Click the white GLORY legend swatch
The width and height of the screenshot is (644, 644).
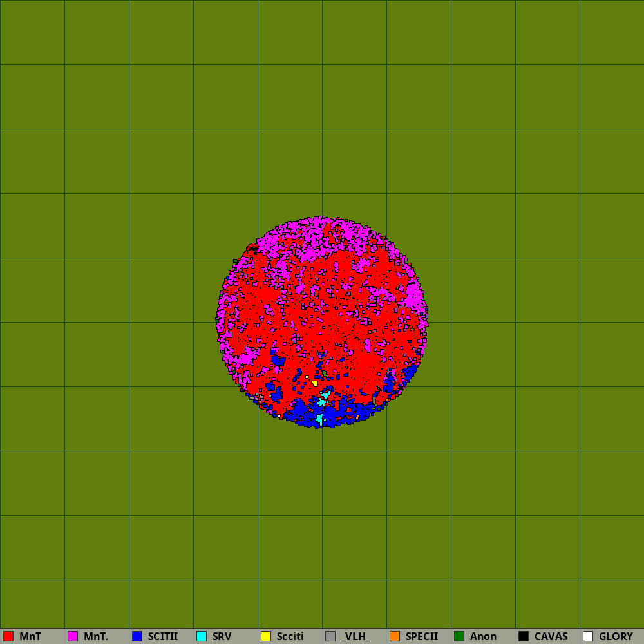[588, 636]
